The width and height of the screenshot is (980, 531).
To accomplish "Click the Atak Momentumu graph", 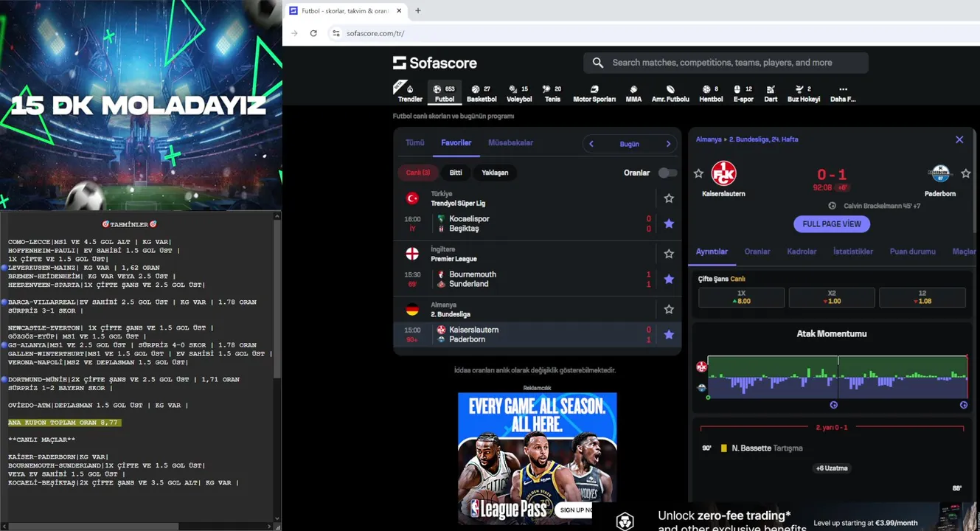I will pos(838,378).
